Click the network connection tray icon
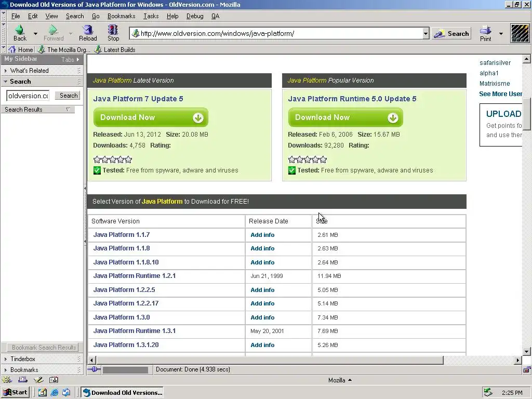Viewport: 532px width, 399px height. click(488, 393)
